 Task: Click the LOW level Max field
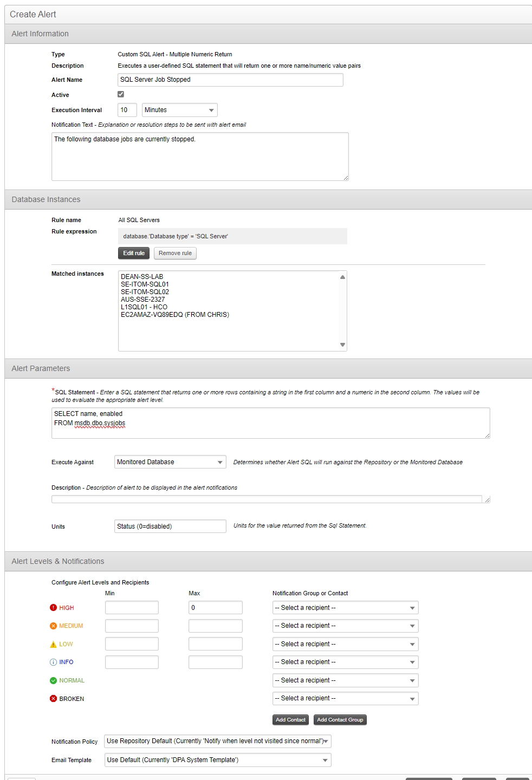216,644
